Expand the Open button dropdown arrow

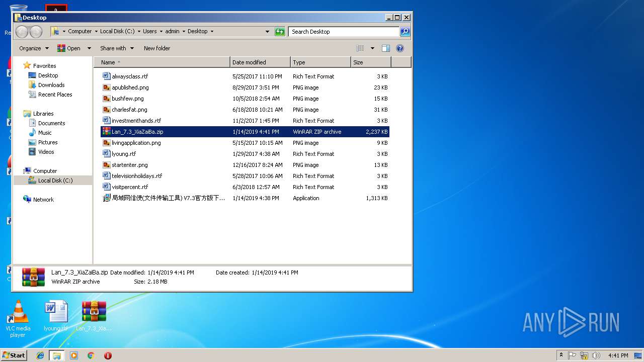click(89, 48)
